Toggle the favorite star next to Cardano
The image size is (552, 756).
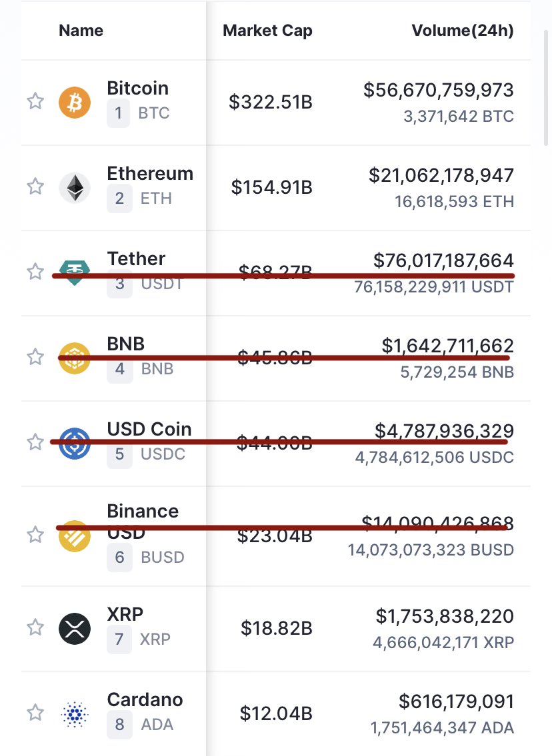(35, 712)
